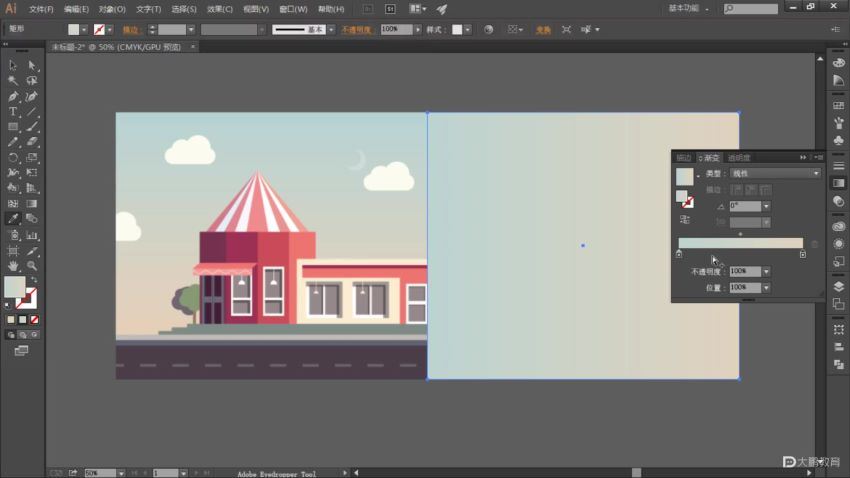The height and width of the screenshot is (478, 850).
Task: Expand the gradient angle dropdown
Action: click(766, 206)
